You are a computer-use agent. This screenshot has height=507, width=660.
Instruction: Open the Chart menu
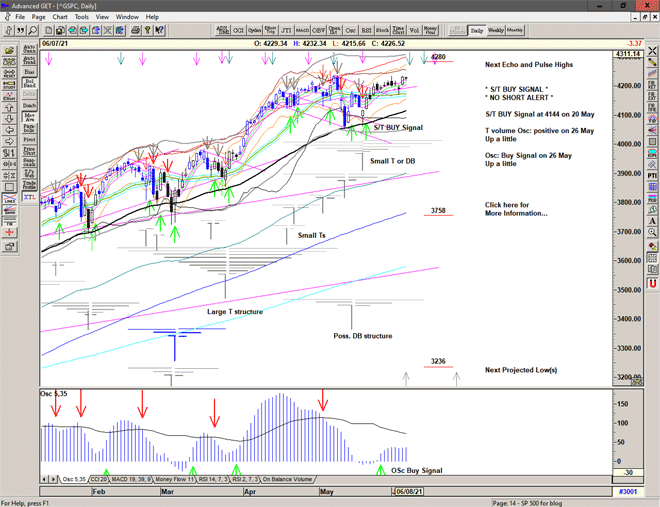pyautogui.click(x=60, y=17)
